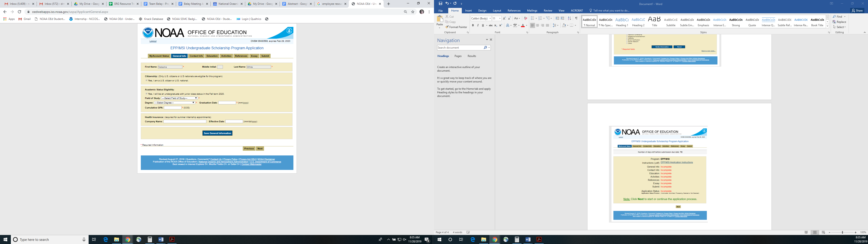The width and height of the screenshot is (868, 244).
Task: Switch to Read Mode view in status bar
Action: (x=806, y=232)
